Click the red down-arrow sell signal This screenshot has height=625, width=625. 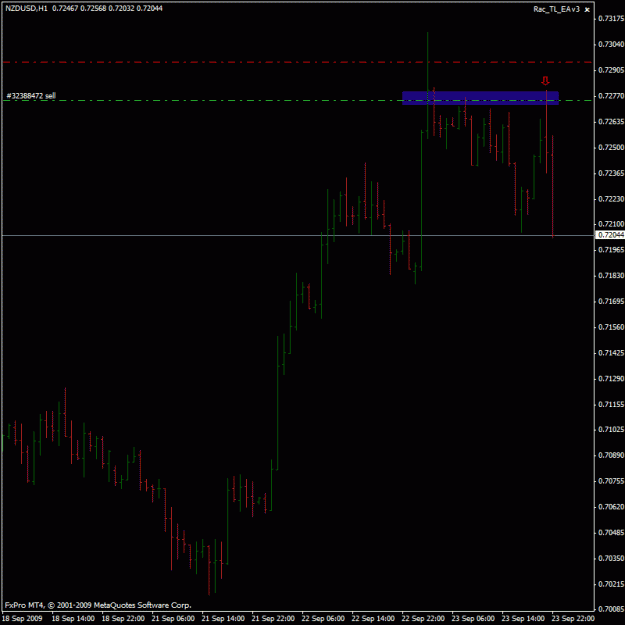(x=545, y=81)
